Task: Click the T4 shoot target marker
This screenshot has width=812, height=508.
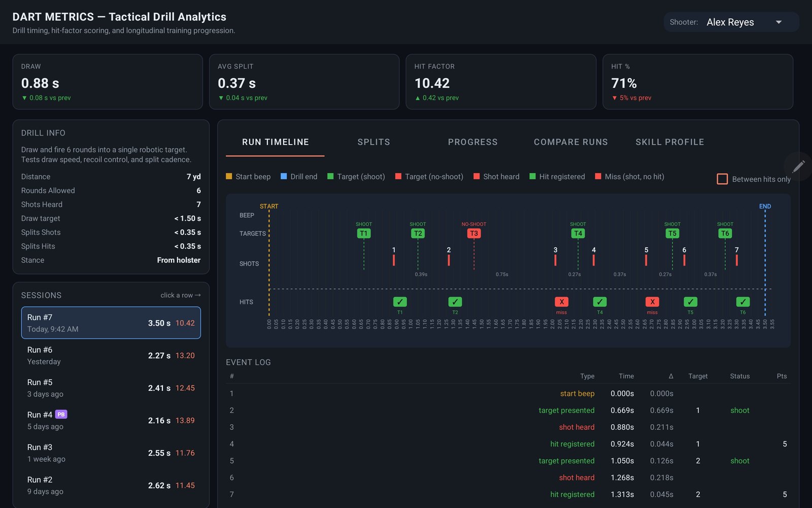Action: point(578,233)
